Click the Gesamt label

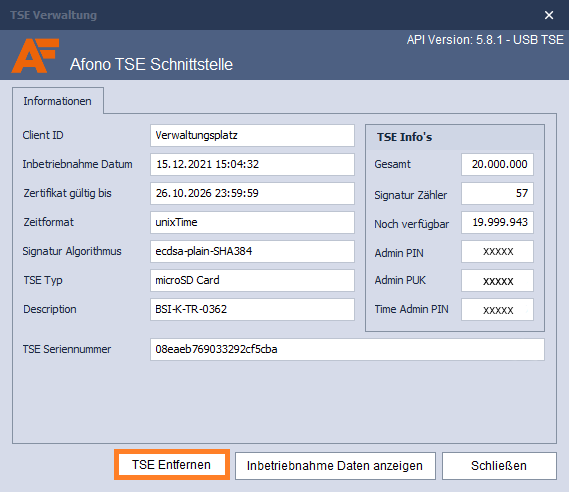point(393,164)
